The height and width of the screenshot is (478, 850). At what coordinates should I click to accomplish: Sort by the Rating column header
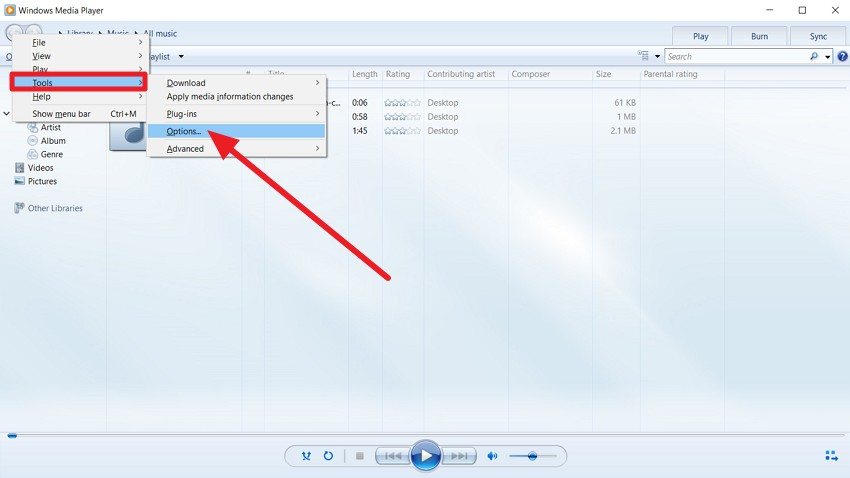[x=398, y=74]
